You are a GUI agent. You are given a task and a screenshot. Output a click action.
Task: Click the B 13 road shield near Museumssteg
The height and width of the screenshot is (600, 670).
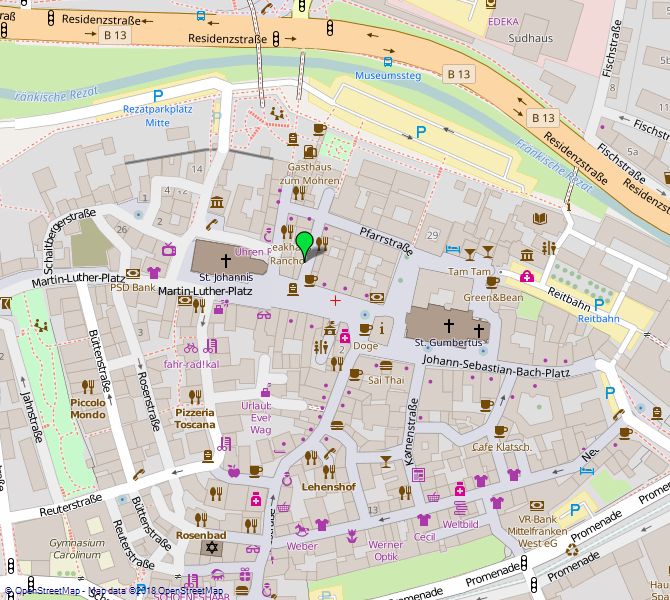click(x=458, y=74)
